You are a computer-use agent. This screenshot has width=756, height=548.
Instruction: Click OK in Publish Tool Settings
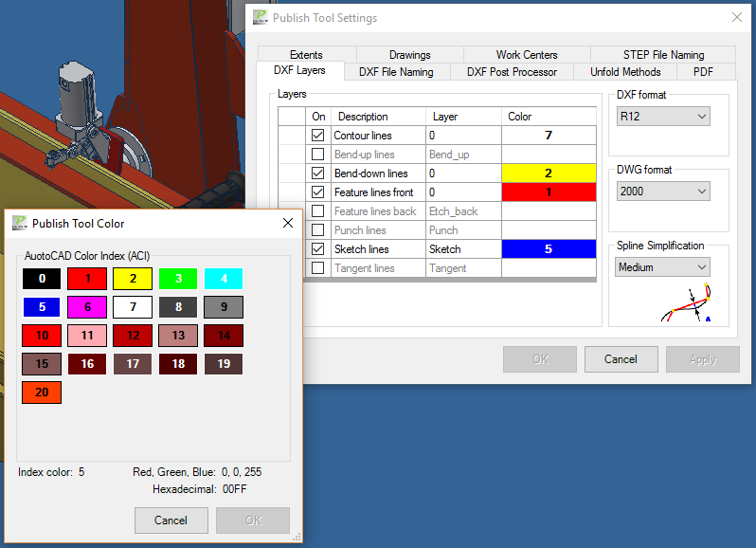[x=540, y=359]
